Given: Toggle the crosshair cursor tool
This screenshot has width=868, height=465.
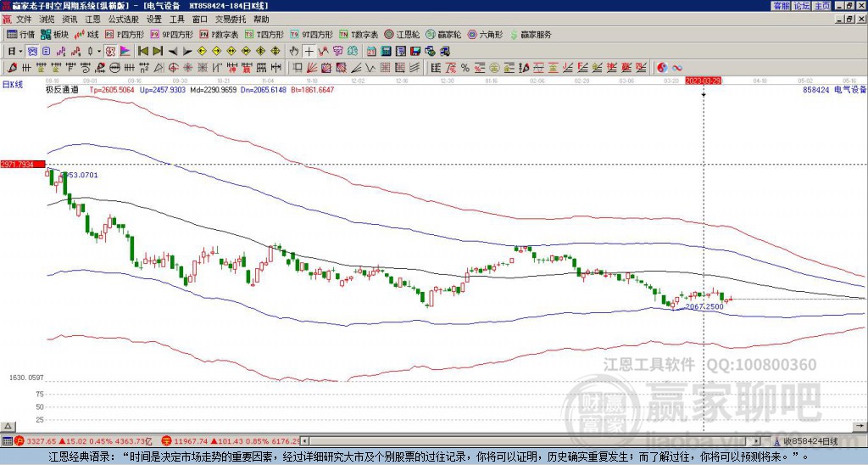Looking at the screenshot, I should click(x=309, y=52).
